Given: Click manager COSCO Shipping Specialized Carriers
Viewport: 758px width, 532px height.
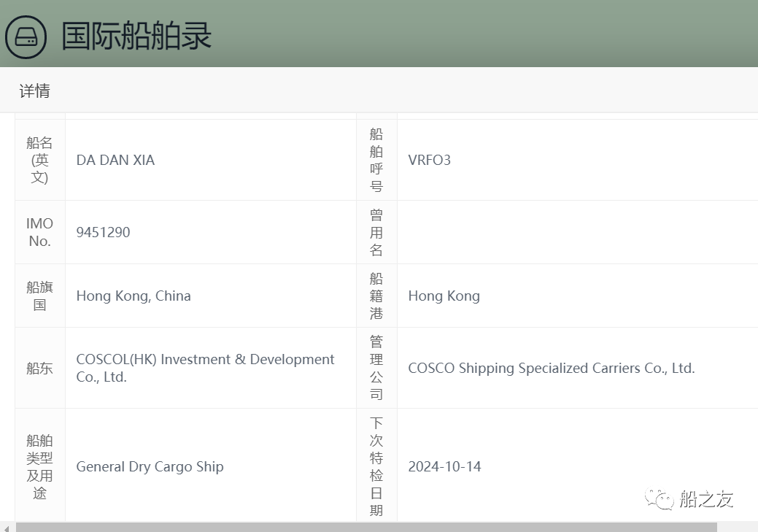Looking at the screenshot, I should click(551, 368).
